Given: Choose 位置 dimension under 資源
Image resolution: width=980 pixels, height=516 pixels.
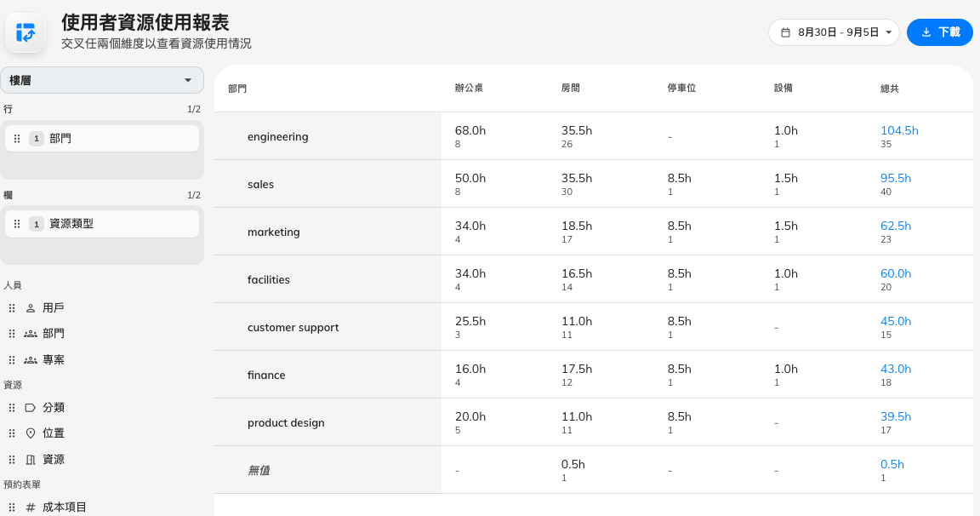Looking at the screenshot, I should coord(53,433).
